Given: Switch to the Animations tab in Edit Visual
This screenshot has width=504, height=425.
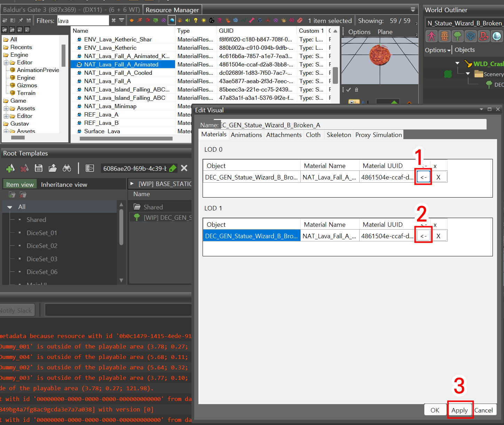Looking at the screenshot, I should tap(246, 135).
